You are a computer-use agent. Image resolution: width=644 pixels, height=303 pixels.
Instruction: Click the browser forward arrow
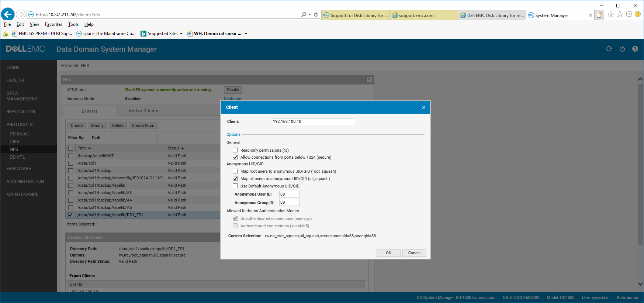point(21,14)
